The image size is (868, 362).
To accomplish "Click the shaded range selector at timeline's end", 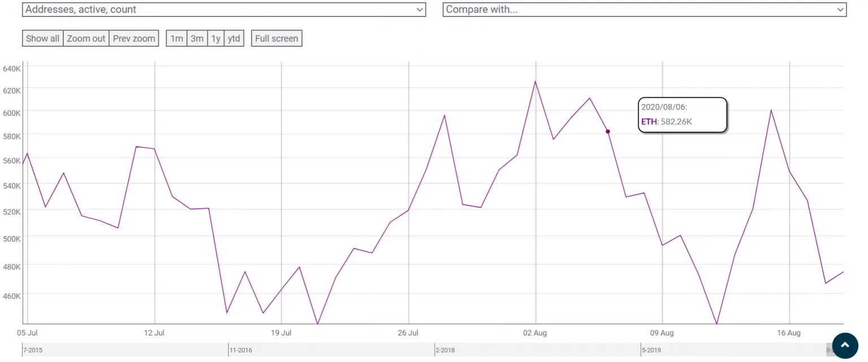I will tap(830, 350).
